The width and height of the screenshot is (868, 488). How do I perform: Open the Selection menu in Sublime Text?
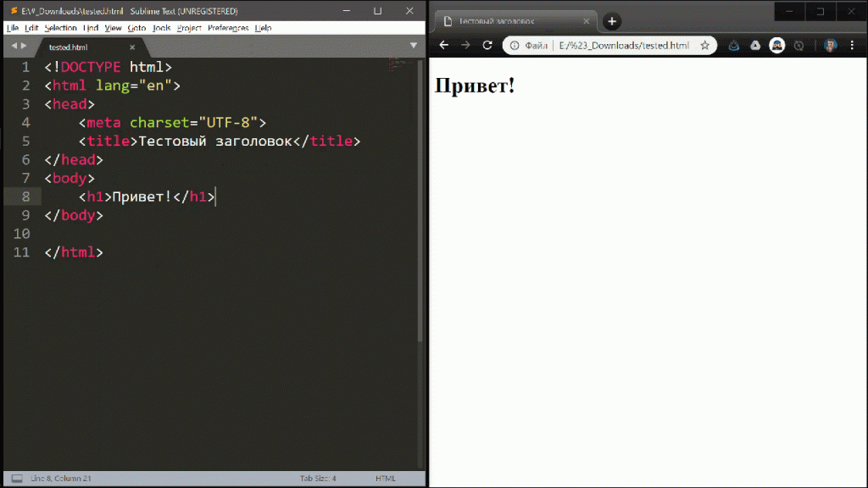coord(61,27)
